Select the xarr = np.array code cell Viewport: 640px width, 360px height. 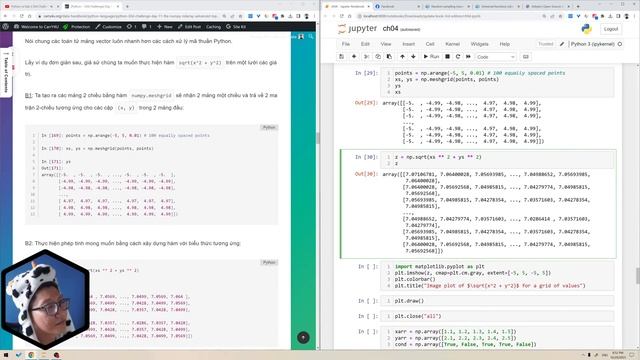pos(497,338)
